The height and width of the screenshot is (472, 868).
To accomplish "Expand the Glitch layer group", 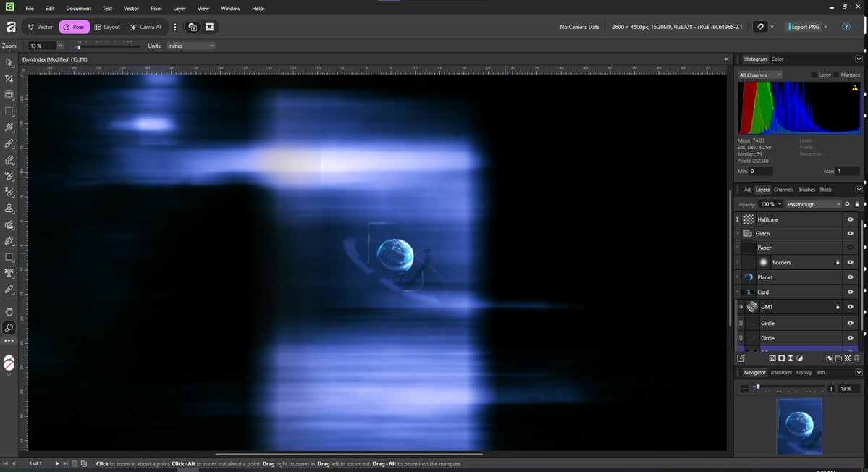I will coord(738,233).
